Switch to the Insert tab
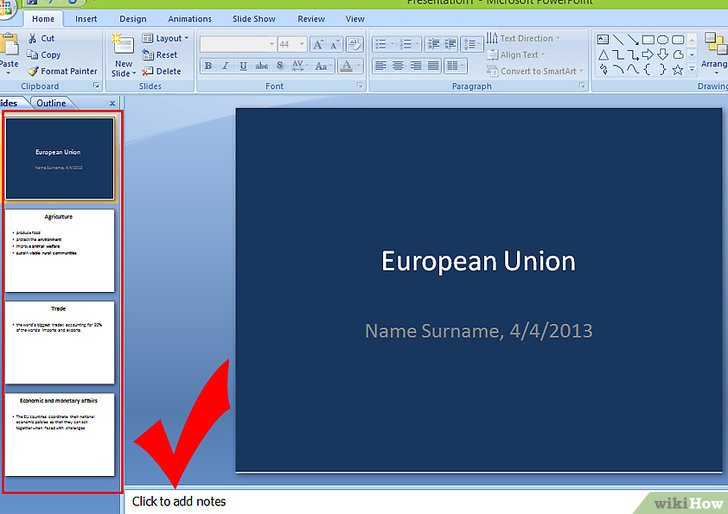The width and height of the screenshot is (728, 514). coord(86,19)
